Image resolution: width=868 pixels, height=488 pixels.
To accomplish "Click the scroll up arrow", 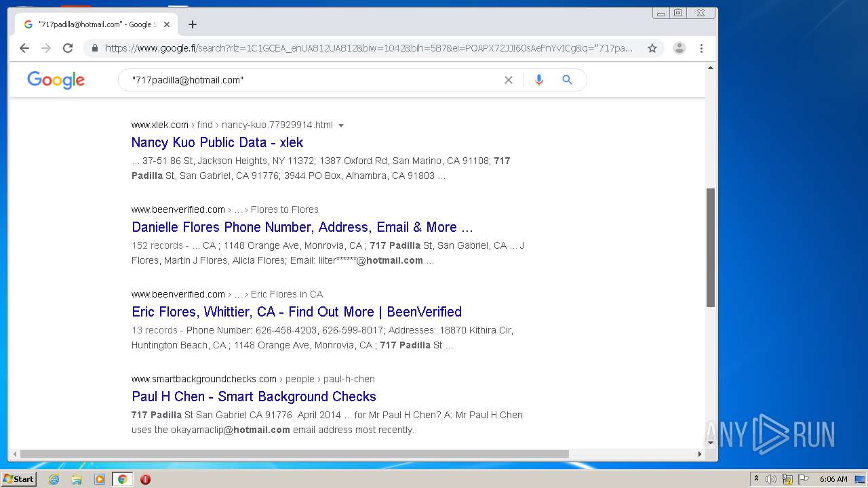I will click(x=711, y=68).
